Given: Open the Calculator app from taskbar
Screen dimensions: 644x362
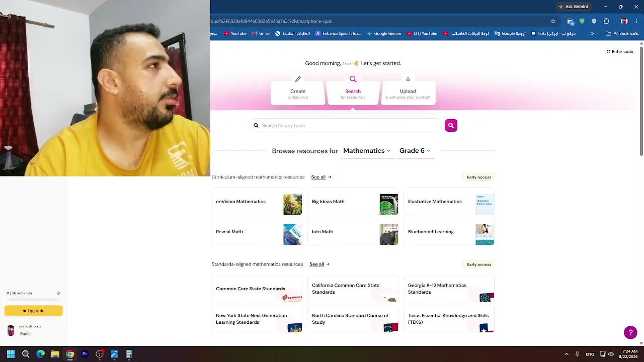Looking at the screenshot, I should (x=129, y=354).
